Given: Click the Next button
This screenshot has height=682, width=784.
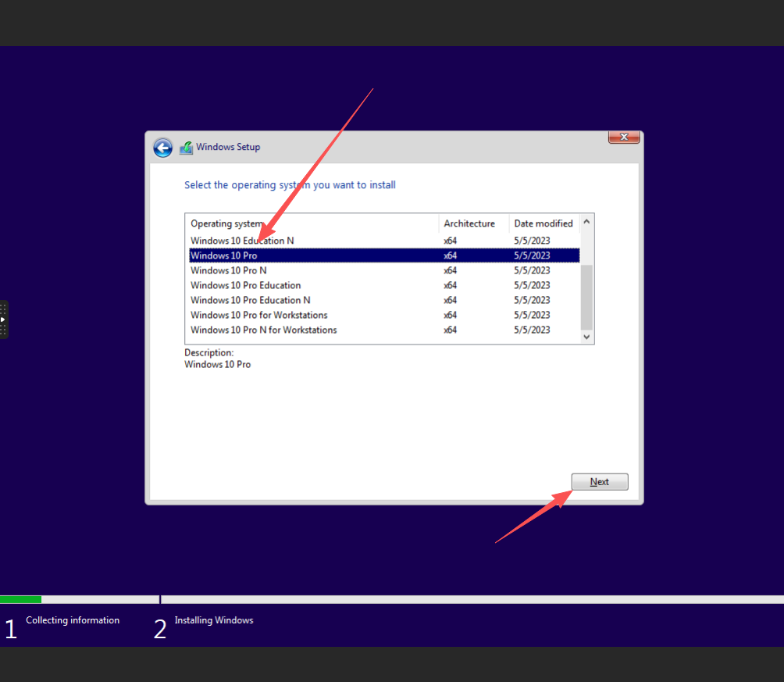Looking at the screenshot, I should point(600,482).
